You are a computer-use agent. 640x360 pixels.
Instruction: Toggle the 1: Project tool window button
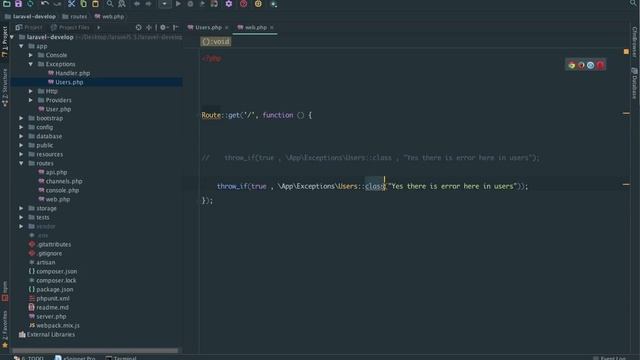click(4, 42)
